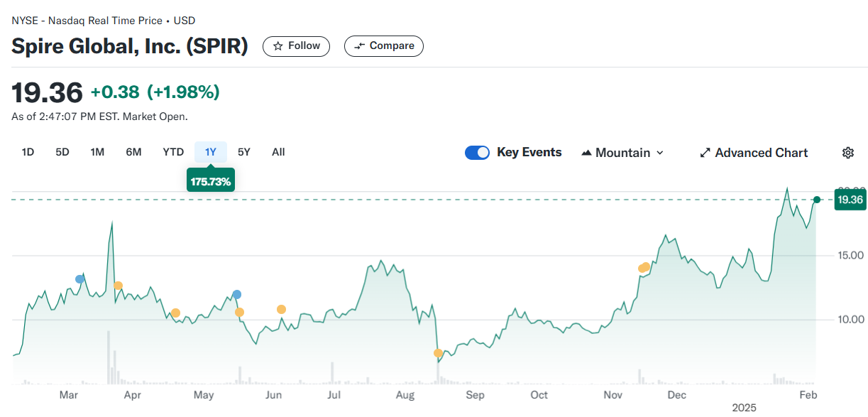This screenshot has width=868, height=417.
Task: Click the Spire Global, Inc. (SPIR) title
Action: tap(130, 47)
